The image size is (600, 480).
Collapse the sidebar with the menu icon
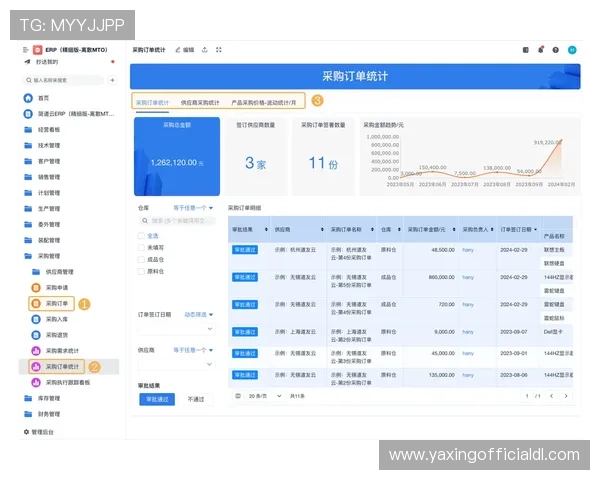[x=26, y=50]
